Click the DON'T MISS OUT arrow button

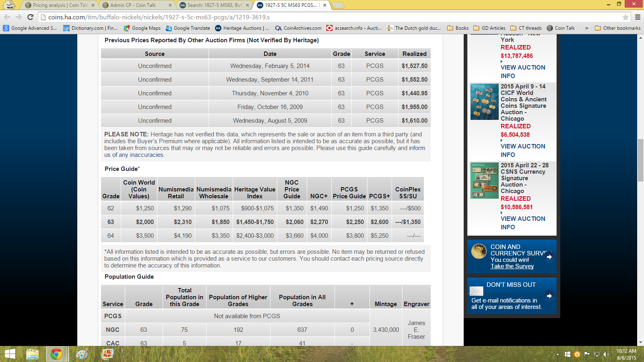[549, 296]
